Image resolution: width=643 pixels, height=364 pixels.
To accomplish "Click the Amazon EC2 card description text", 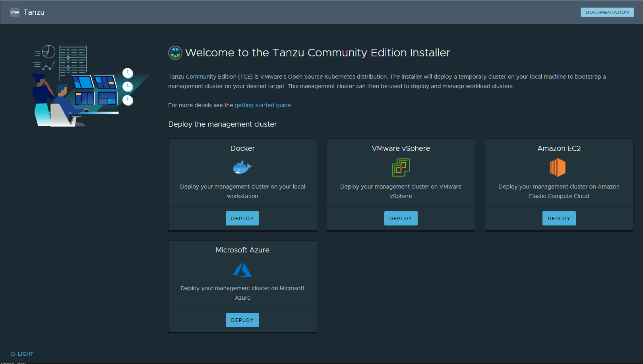I will pos(559,191).
